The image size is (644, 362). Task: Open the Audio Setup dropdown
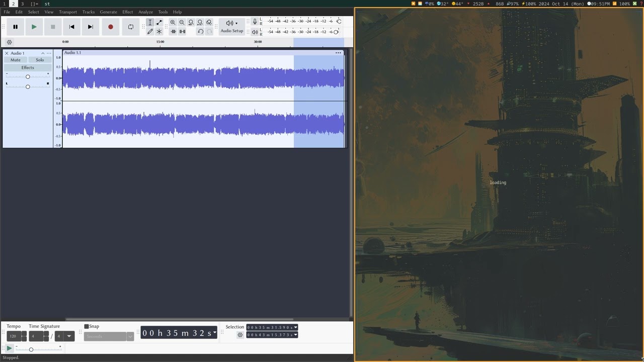(231, 26)
